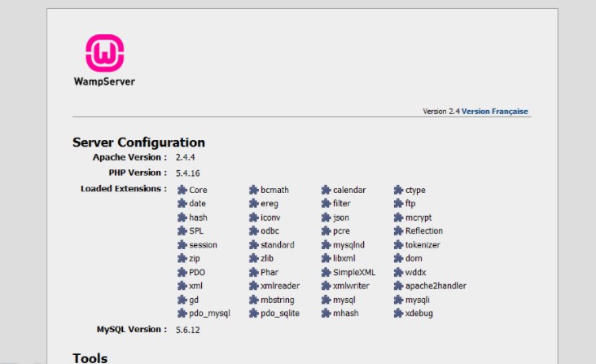Screen dimensions: 596x364
Task: Click puzzle icon beside odbc extension
Action: [x=253, y=230]
